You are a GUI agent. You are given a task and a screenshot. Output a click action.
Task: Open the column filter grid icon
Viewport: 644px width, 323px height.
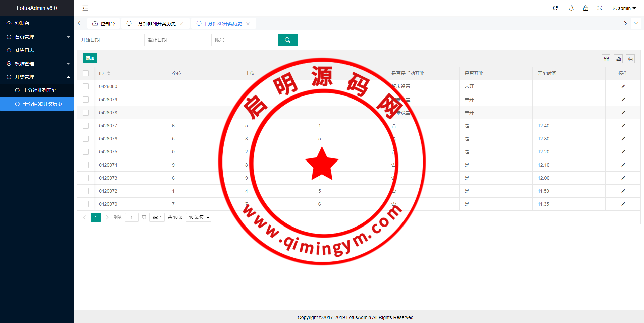click(606, 59)
